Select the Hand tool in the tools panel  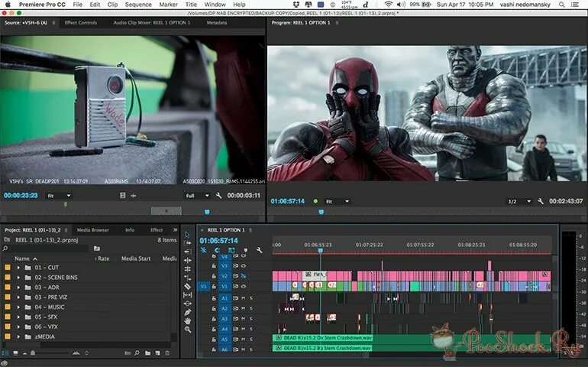coord(188,321)
